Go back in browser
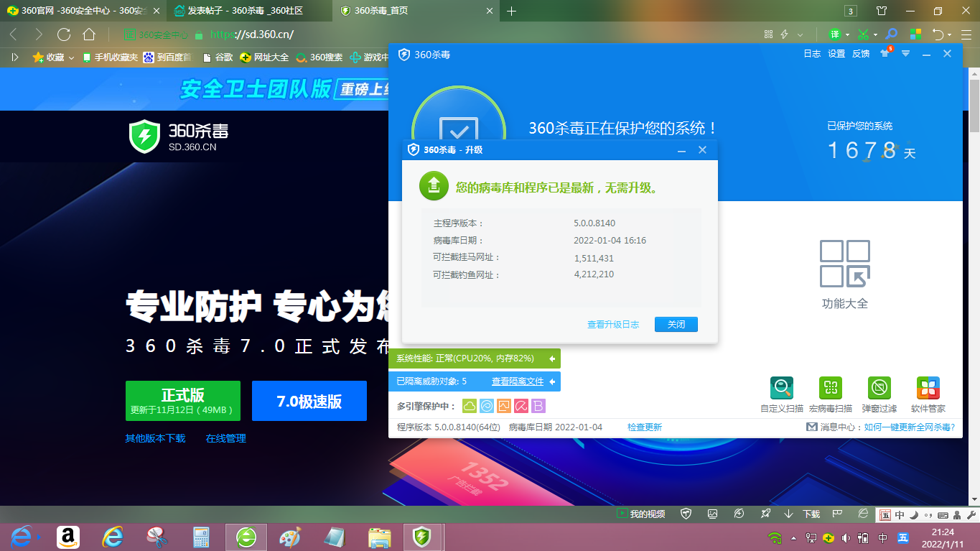The height and width of the screenshot is (551, 980). pyautogui.click(x=14, y=34)
